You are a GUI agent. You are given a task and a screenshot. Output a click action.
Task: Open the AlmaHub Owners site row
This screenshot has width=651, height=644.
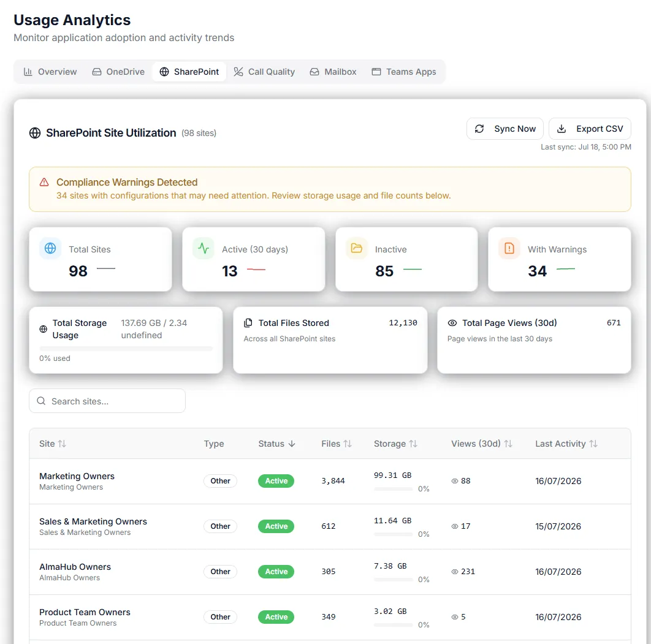[330, 572]
